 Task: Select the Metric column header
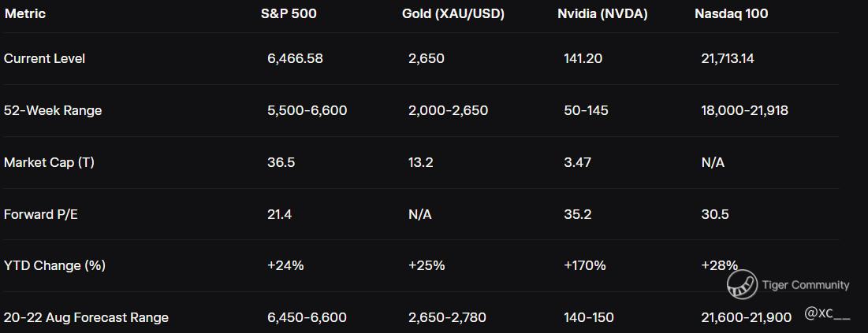tap(25, 13)
